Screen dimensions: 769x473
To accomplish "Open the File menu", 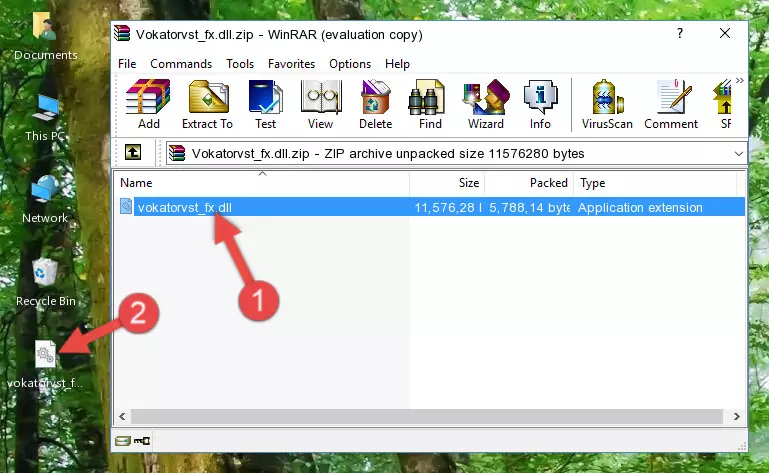I will [x=127, y=64].
